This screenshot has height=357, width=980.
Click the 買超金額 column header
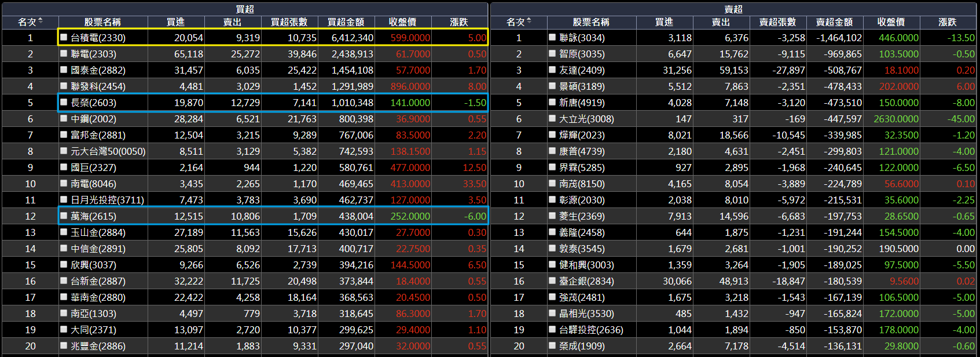(346, 22)
